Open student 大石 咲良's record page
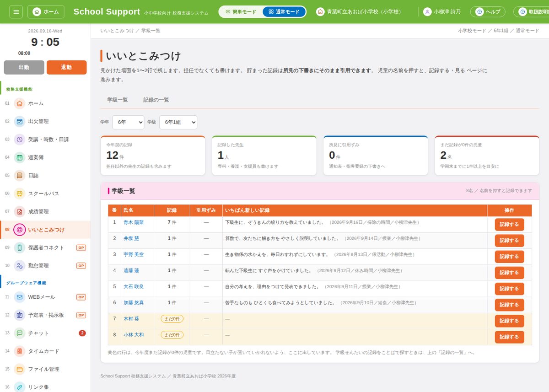Image resolution: width=549 pixels, height=392 pixels. (134, 286)
